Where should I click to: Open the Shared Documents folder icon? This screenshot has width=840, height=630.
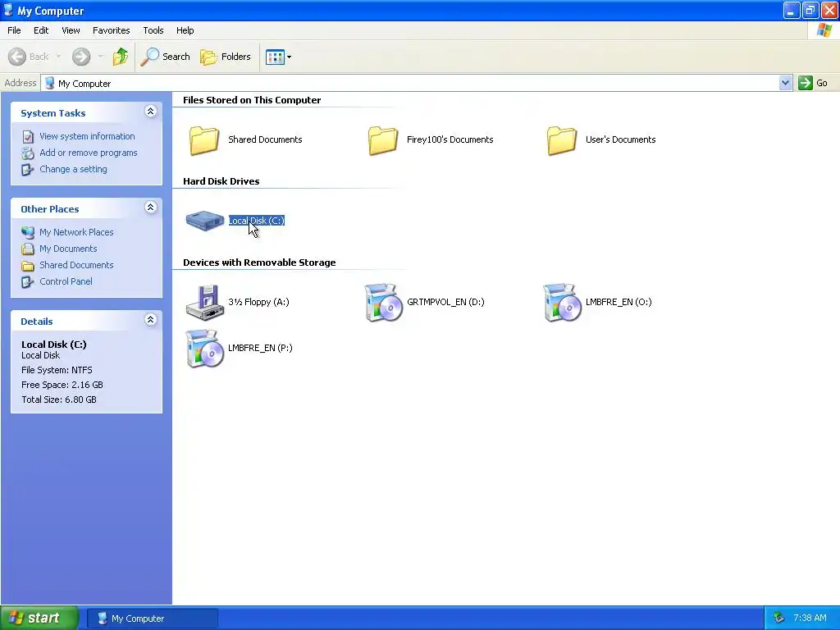coord(204,139)
